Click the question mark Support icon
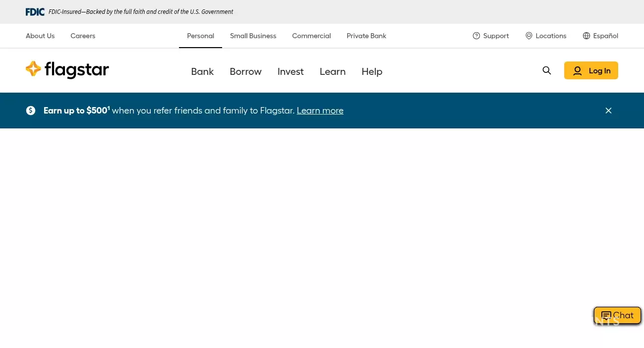 [x=476, y=36]
